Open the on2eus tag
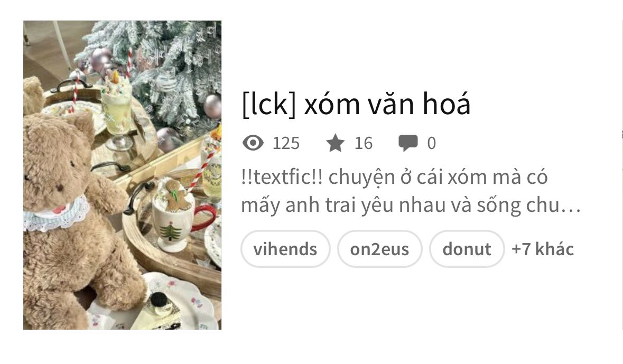This screenshot has width=623, height=364. pos(379,249)
